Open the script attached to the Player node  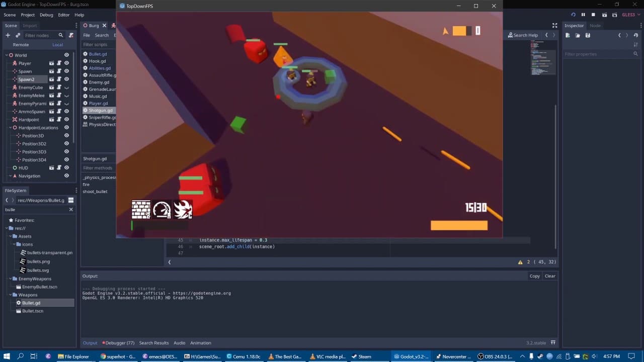pos(59,63)
